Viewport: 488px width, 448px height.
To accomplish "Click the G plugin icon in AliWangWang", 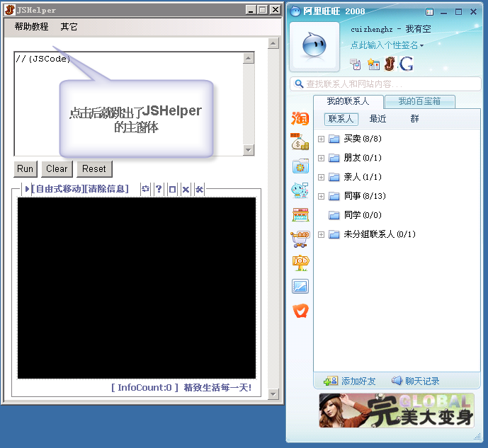I will (406, 64).
